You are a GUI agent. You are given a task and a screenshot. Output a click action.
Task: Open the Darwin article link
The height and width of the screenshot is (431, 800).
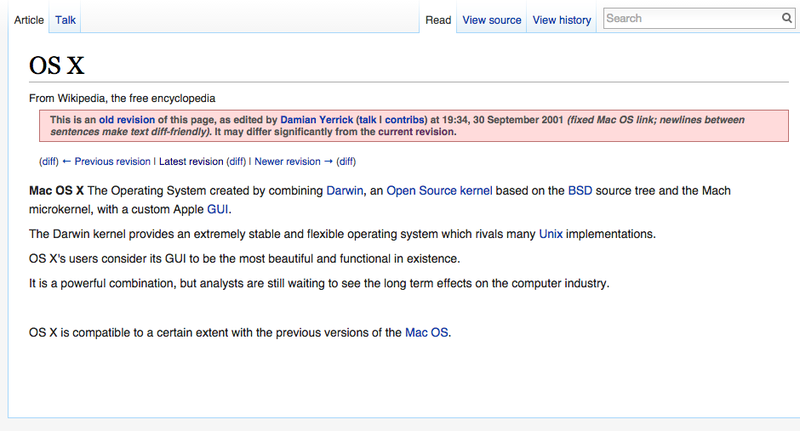tap(345, 191)
